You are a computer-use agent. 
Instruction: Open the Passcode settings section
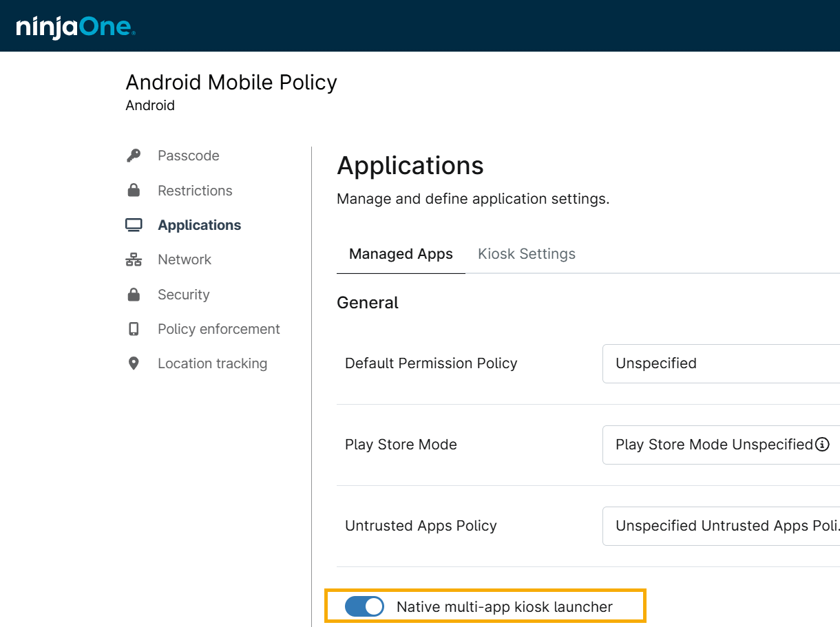188,156
